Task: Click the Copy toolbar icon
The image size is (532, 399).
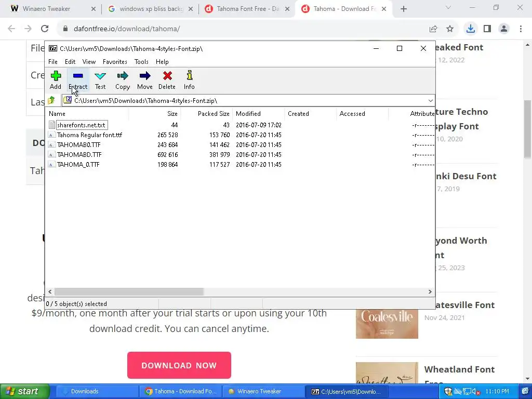Action: [123, 80]
